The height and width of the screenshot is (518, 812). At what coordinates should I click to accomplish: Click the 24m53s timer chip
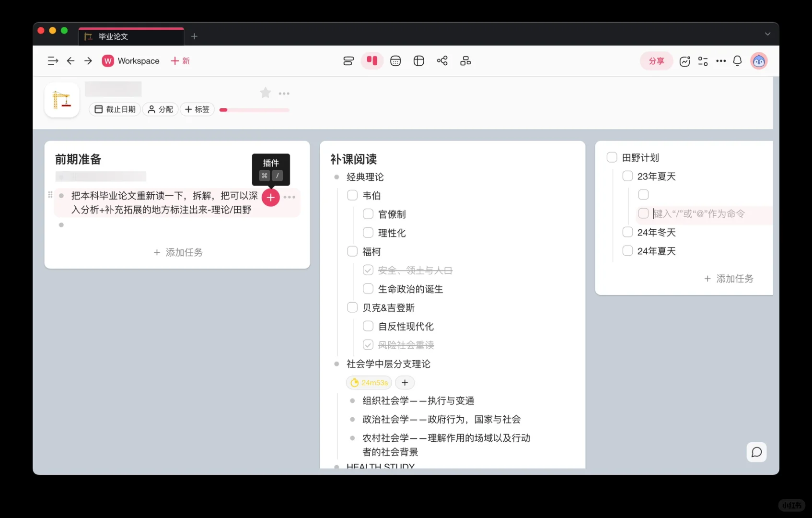[x=369, y=382]
